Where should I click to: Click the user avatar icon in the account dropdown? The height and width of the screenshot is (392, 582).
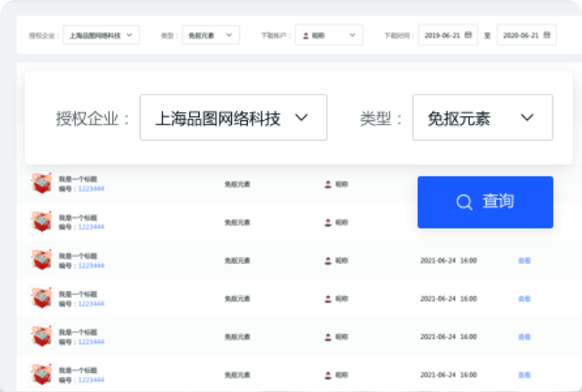point(306,35)
